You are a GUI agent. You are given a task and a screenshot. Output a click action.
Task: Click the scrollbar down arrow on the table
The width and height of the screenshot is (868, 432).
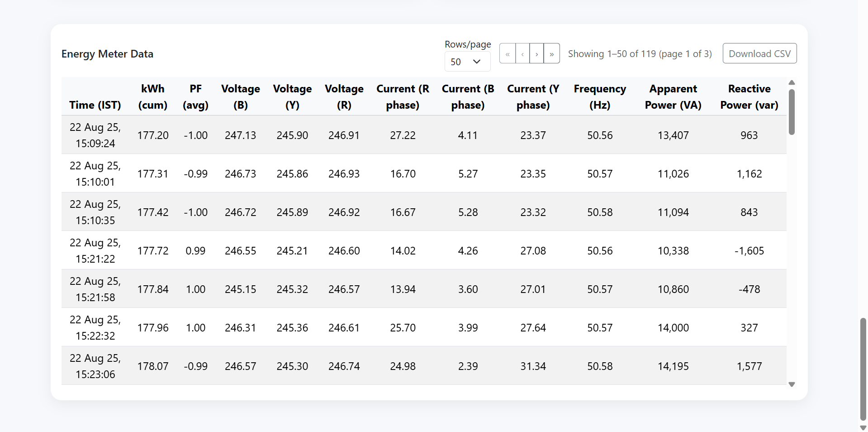(792, 384)
